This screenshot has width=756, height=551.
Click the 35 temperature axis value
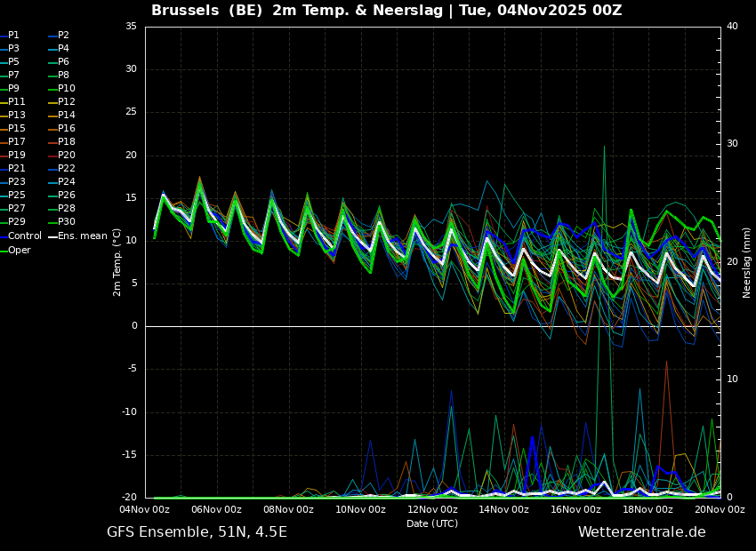131,27
